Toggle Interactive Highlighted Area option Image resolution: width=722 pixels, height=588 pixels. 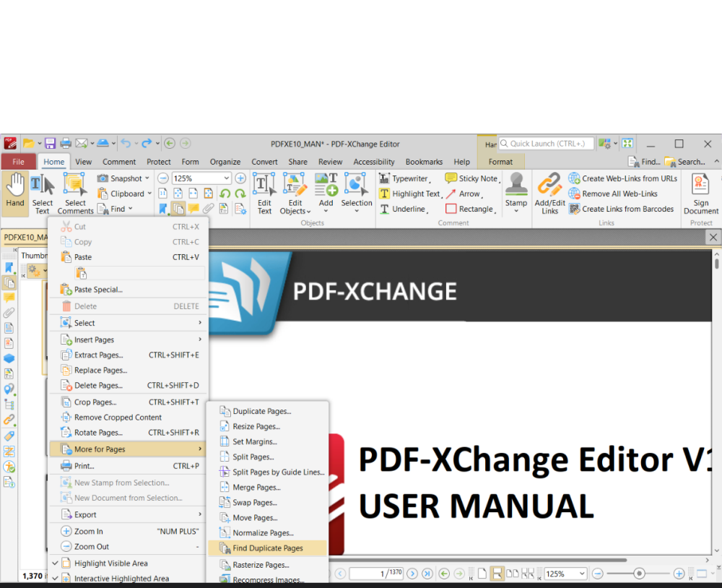tap(127, 579)
